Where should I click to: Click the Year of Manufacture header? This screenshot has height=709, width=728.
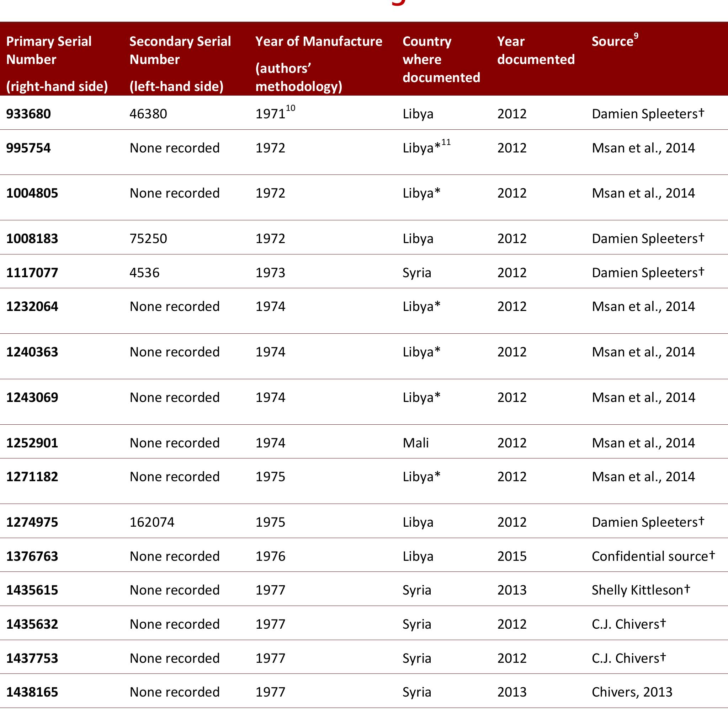pyautogui.click(x=319, y=41)
